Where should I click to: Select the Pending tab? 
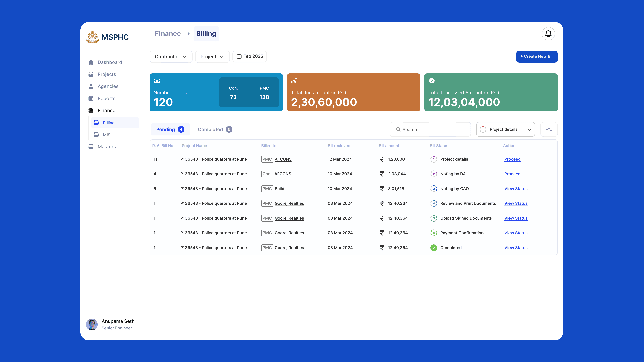170,129
